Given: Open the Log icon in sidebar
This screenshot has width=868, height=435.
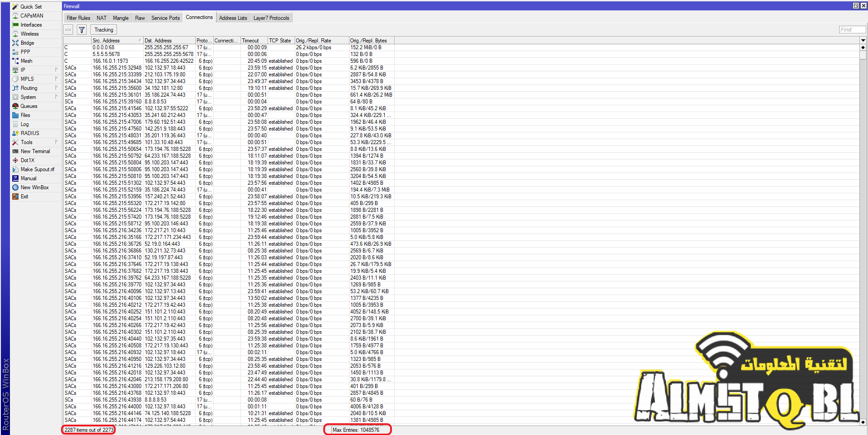Looking at the screenshot, I should coord(15,124).
